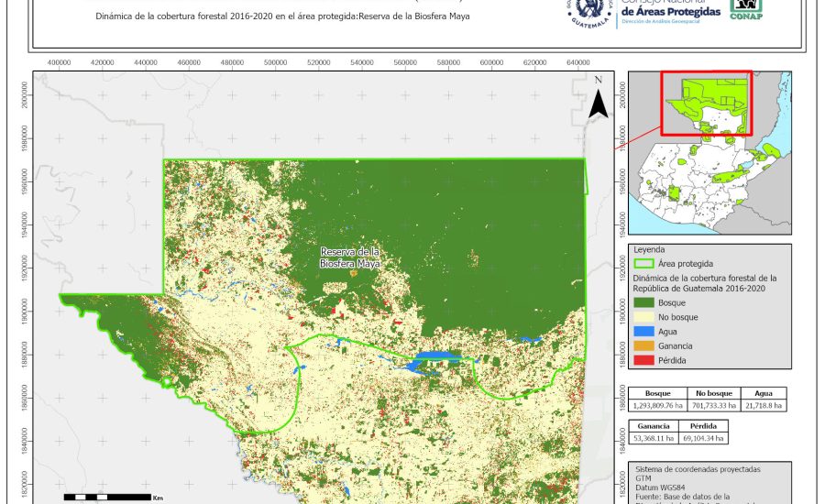Select the pale yellow No bosque swatch
This screenshot has width=825, height=504.
[x=644, y=316]
